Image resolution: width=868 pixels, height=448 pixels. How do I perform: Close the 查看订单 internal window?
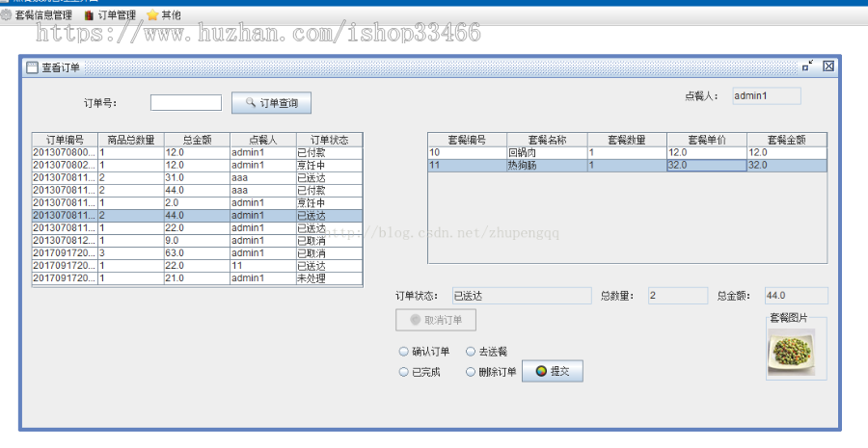coord(828,66)
